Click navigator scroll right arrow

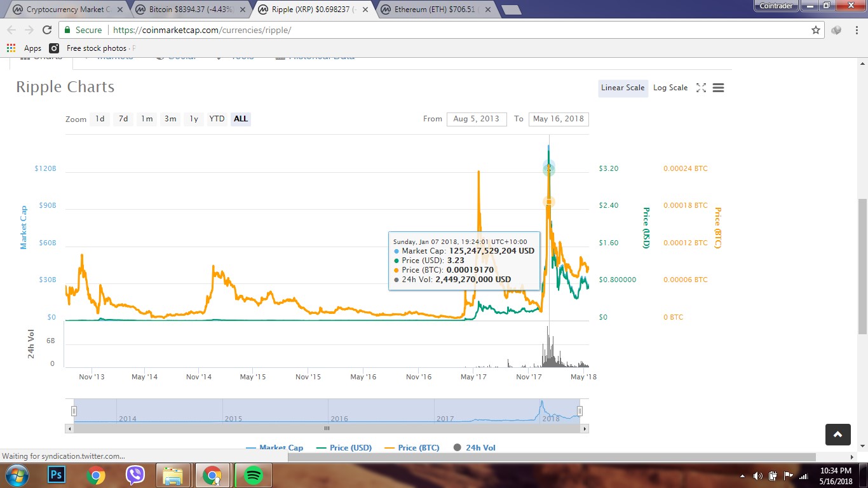click(x=585, y=429)
